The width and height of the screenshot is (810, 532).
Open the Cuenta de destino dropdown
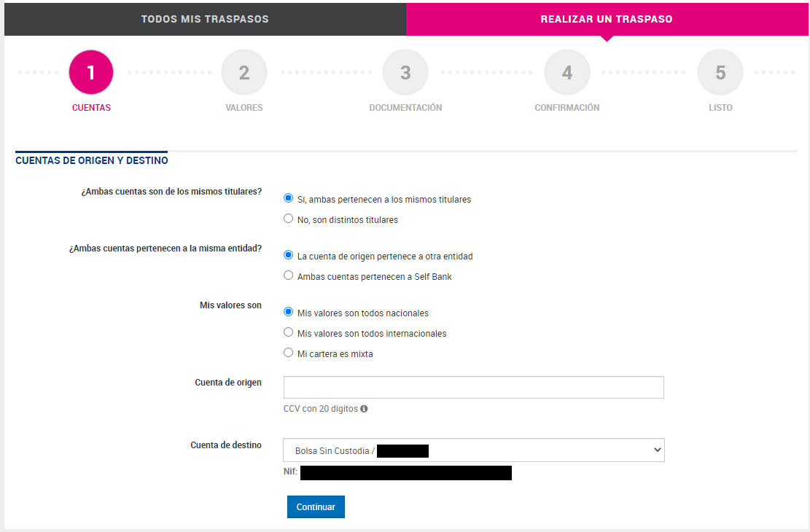[474, 450]
